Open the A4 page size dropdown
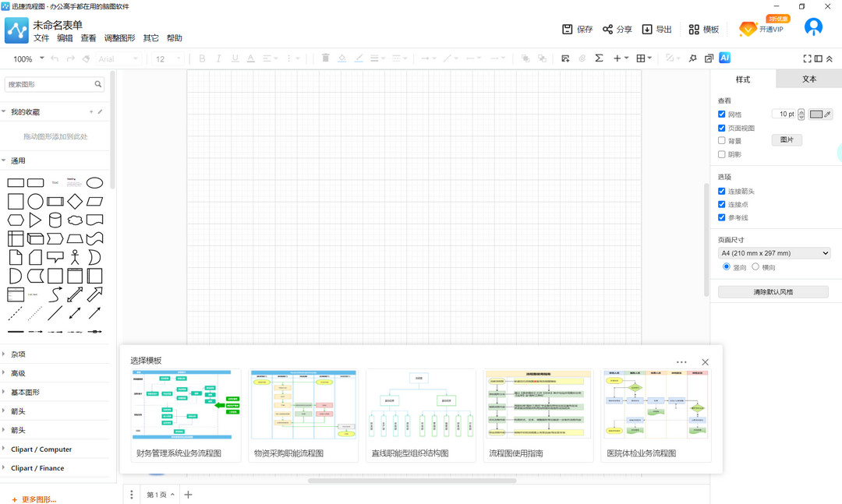Viewport: 842px width, 504px height. pyautogui.click(x=774, y=253)
